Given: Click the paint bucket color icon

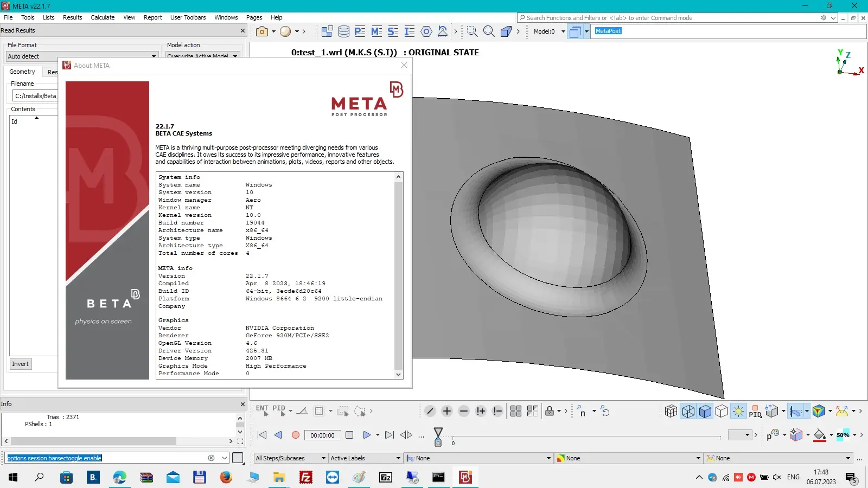Looking at the screenshot, I should pos(820,435).
